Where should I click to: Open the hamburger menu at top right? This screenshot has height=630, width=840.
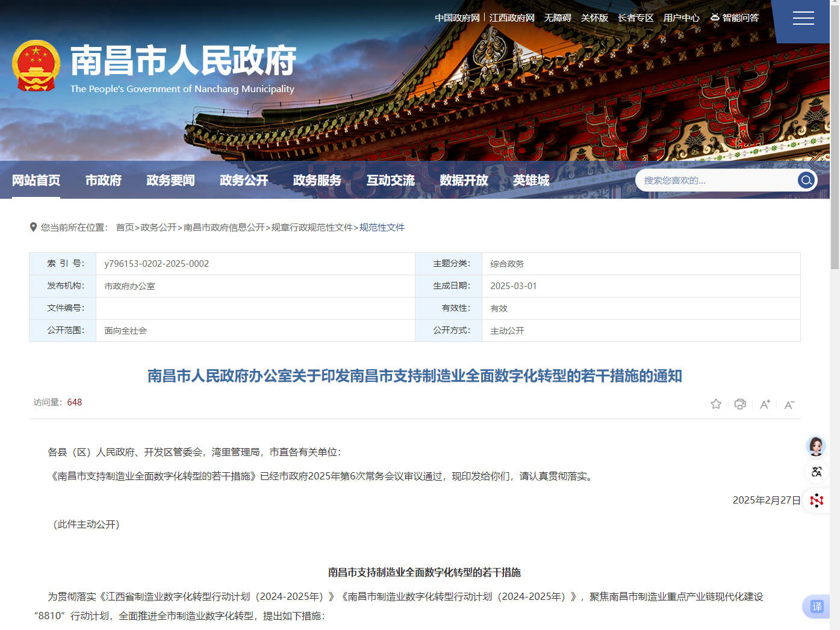pyautogui.click(x=803, y=19)
